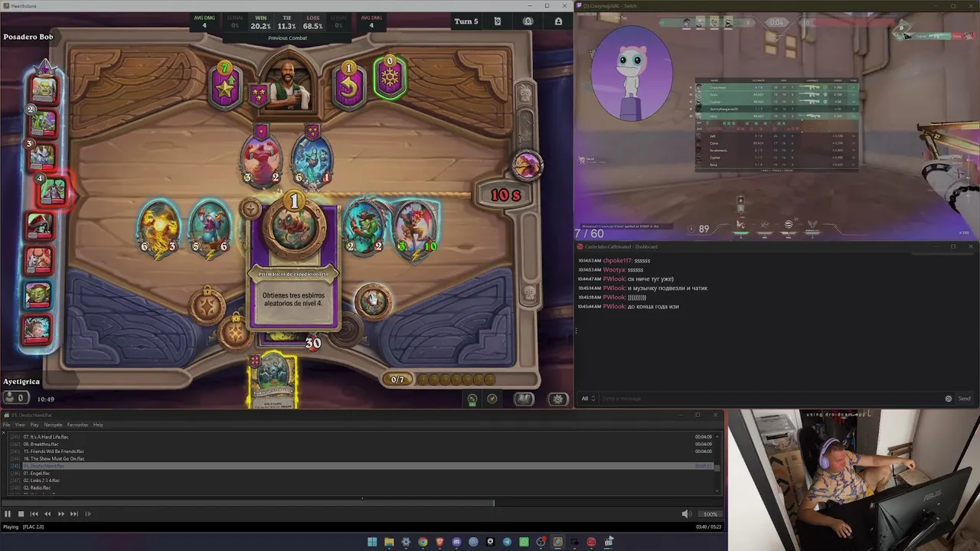Open the View menu in music player
This screenshot has width=980, height=551.
[20, 425]
